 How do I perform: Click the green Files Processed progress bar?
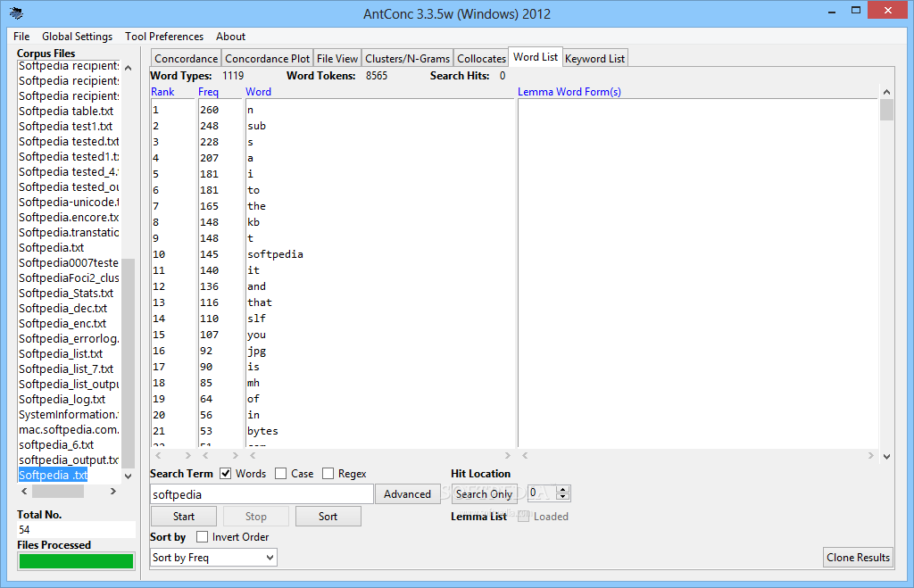77,561
